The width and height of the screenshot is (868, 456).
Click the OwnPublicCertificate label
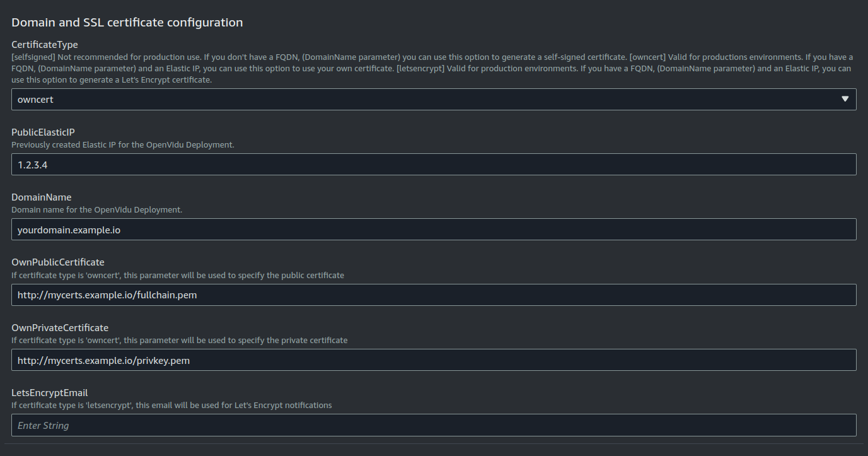(x=58, y=262)
